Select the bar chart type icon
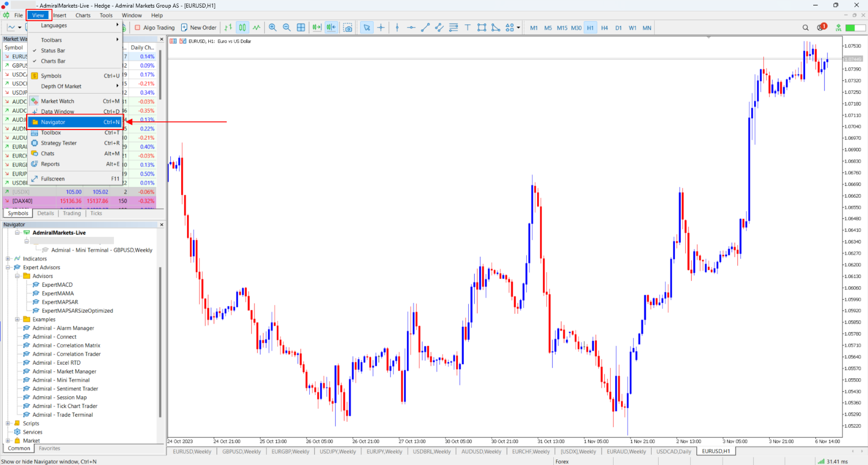Image resolution: width=868 pixels, height=465 pixels. [x=228, y=28]
